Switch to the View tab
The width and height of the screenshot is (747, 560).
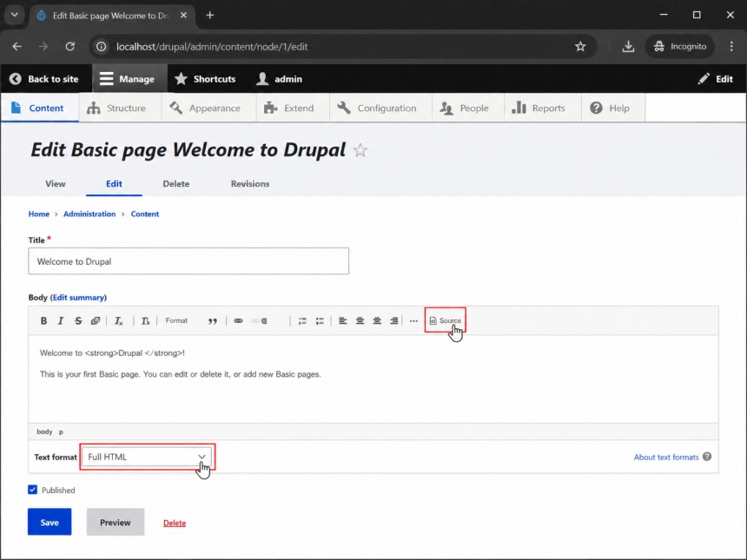(56, 184)
